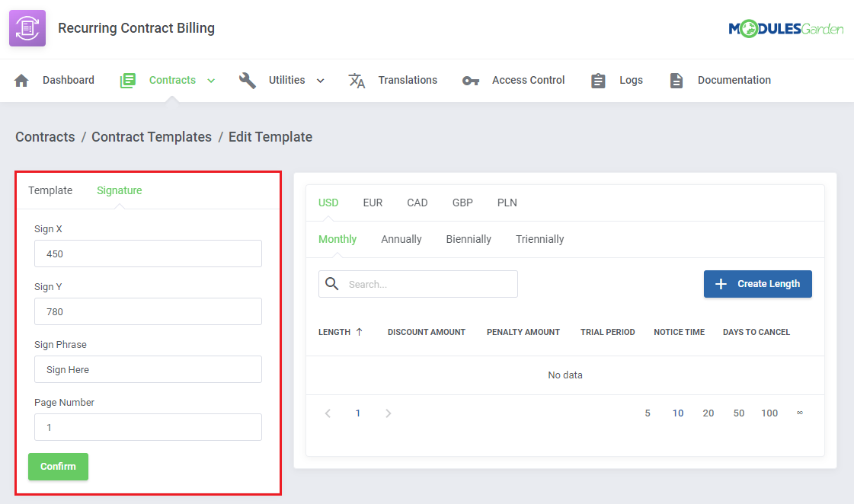Go to next page arrow

point(389,413)
